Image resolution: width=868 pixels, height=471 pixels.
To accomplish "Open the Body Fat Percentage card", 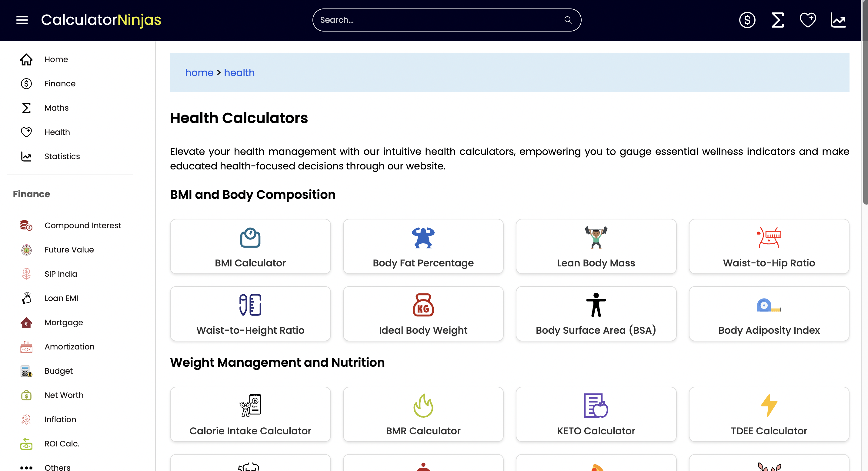I will (x=423, y=246).
